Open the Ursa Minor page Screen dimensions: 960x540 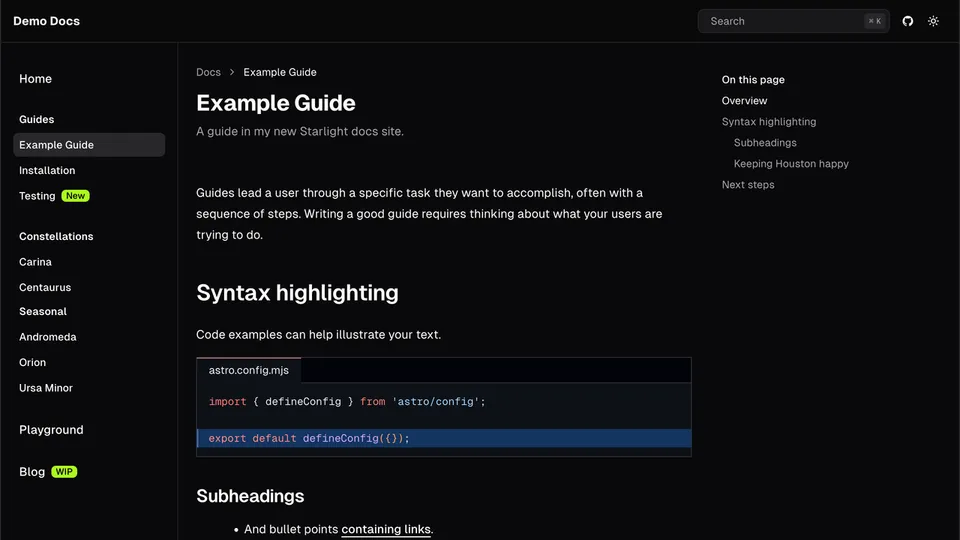(46, 388)
